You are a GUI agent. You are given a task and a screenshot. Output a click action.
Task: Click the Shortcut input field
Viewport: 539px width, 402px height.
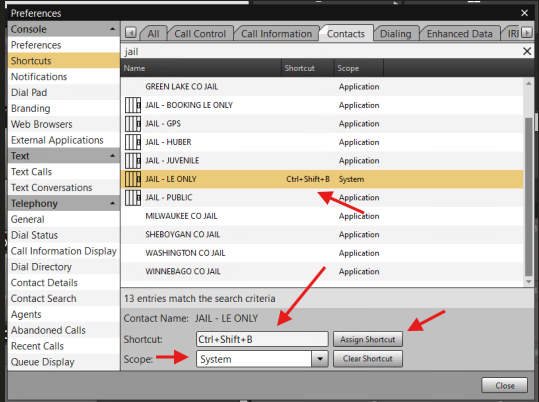coord(262,339)
